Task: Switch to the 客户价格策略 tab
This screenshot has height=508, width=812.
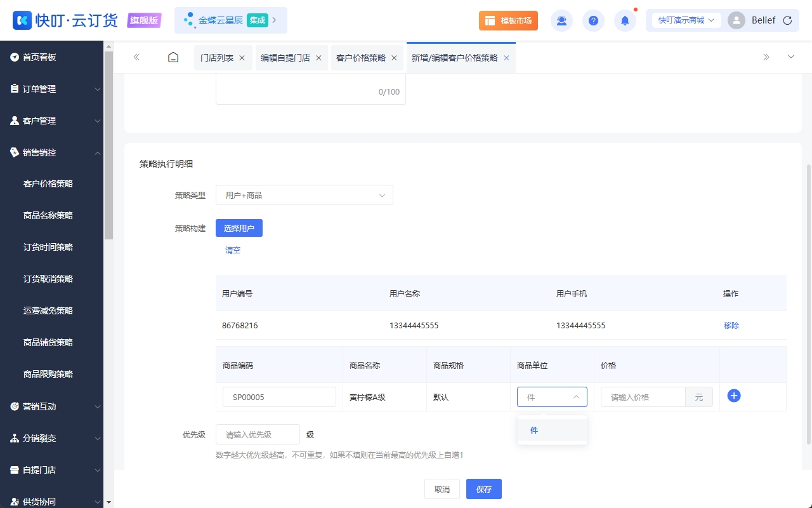Action: point(361,58)
